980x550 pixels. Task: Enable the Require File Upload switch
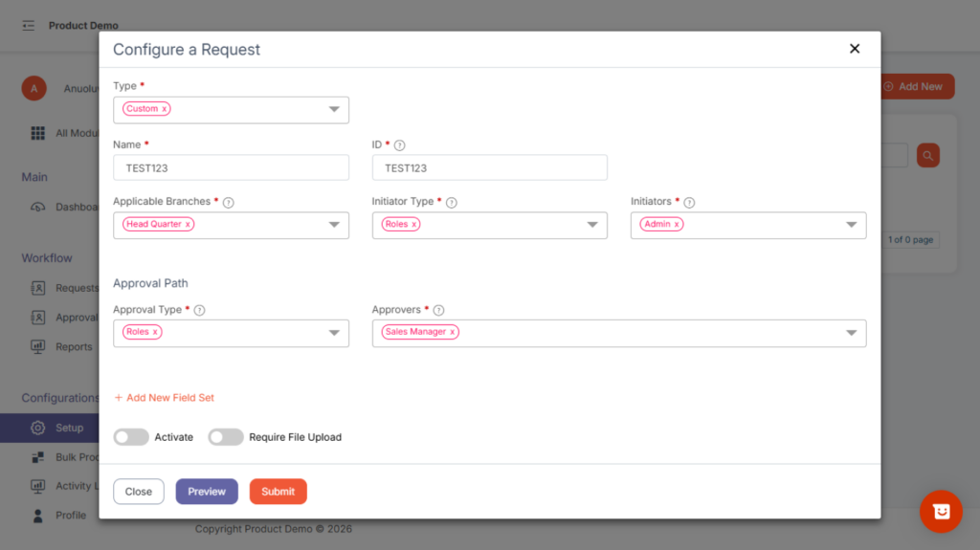[226, 437]
